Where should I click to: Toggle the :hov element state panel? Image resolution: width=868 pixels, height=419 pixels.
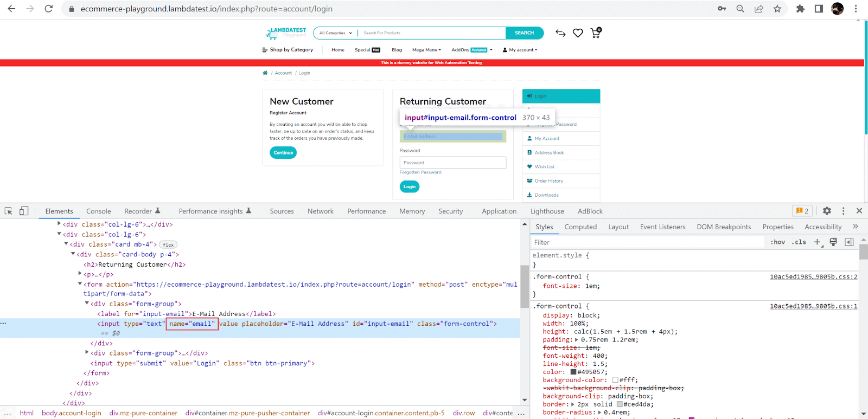(777, 242)
